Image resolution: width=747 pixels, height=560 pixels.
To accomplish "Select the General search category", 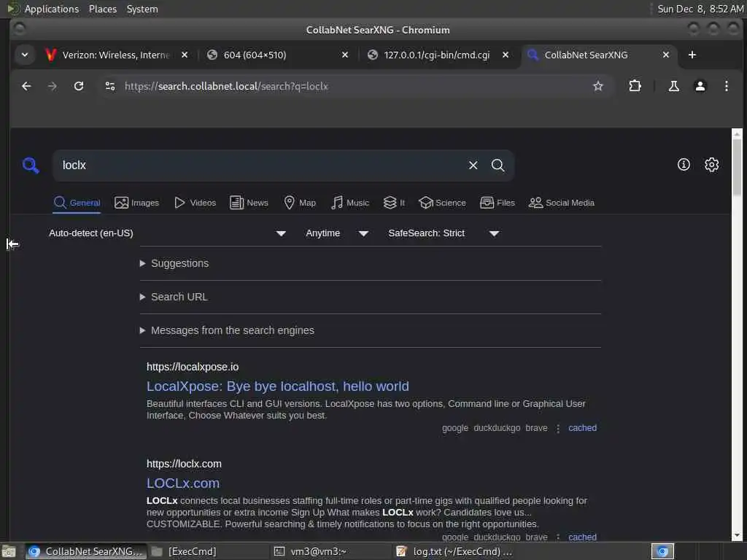I will (77, 203).
